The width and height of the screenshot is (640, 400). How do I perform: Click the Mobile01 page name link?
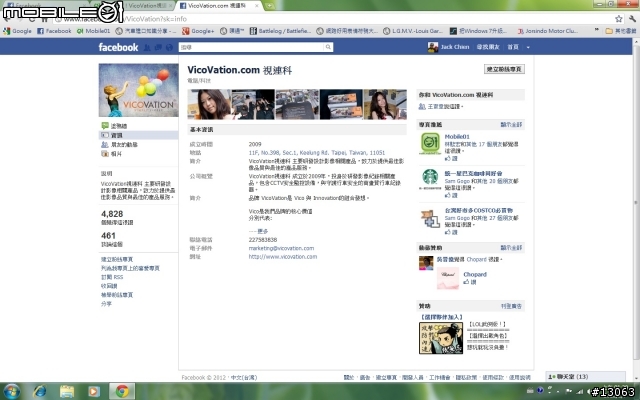(x=457, y=137)
